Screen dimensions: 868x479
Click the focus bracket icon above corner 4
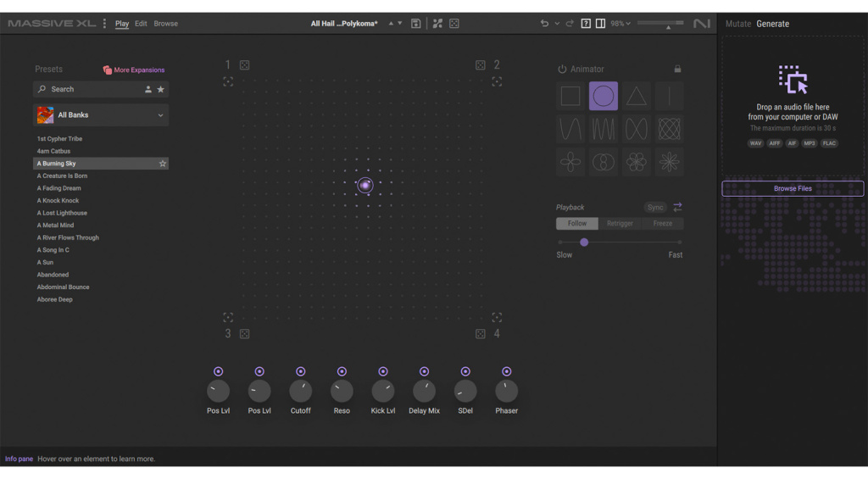(497, 317)
